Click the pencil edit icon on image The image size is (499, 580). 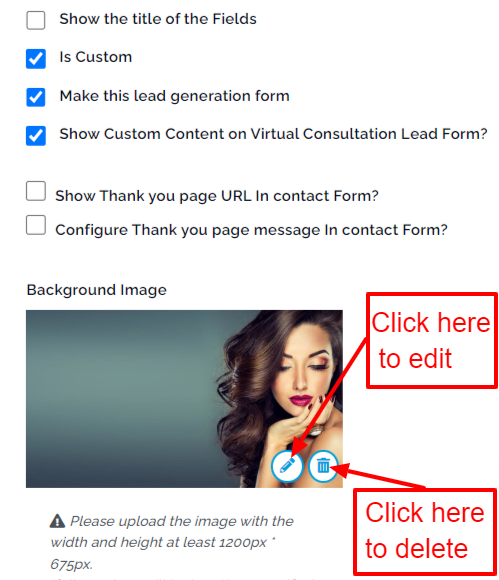tap(287, 466)
